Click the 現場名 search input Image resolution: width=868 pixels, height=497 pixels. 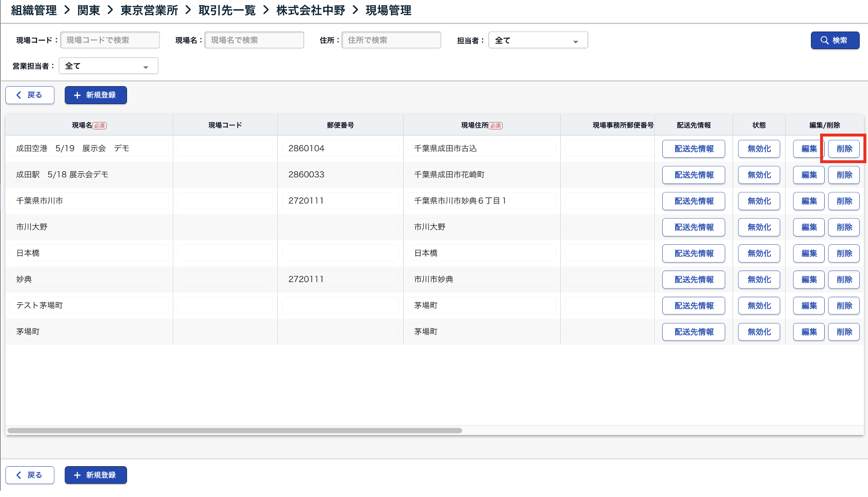(254, 40)
